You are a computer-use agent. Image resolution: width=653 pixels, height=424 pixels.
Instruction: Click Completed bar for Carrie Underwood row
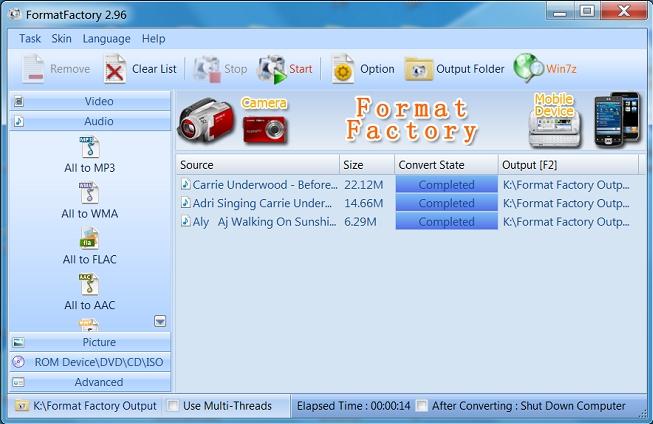446,185
